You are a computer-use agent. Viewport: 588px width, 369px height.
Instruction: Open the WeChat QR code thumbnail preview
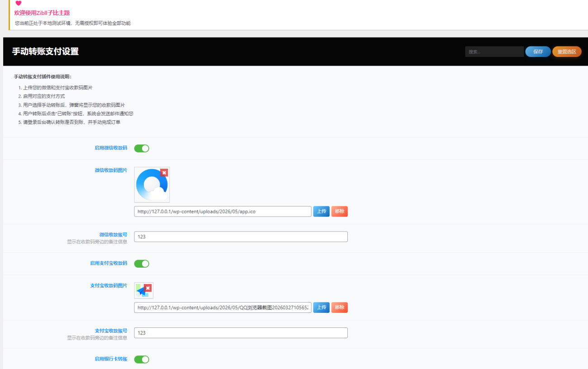tap(151, 185)
